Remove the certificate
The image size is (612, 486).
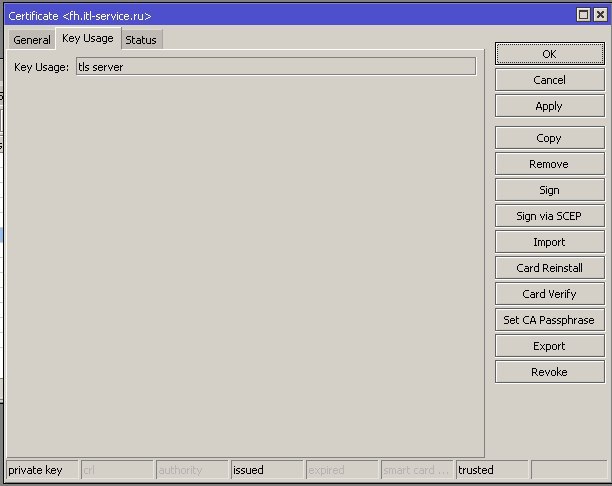tap(550, 164)
